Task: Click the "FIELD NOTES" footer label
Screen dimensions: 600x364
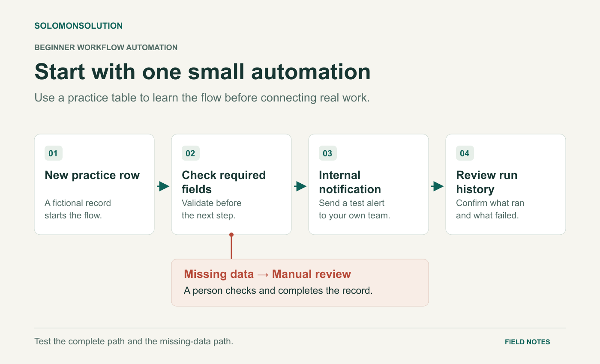Action: [x=528, y=342]
